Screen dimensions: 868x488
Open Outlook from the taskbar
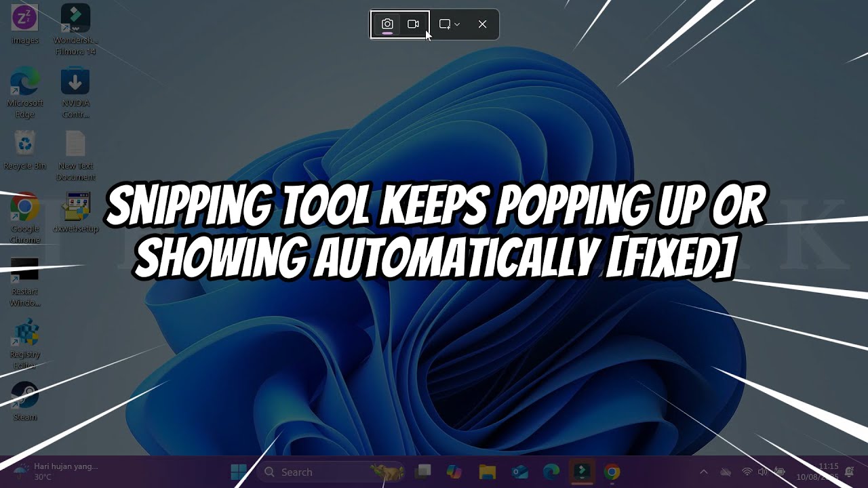tap(519, 472)
